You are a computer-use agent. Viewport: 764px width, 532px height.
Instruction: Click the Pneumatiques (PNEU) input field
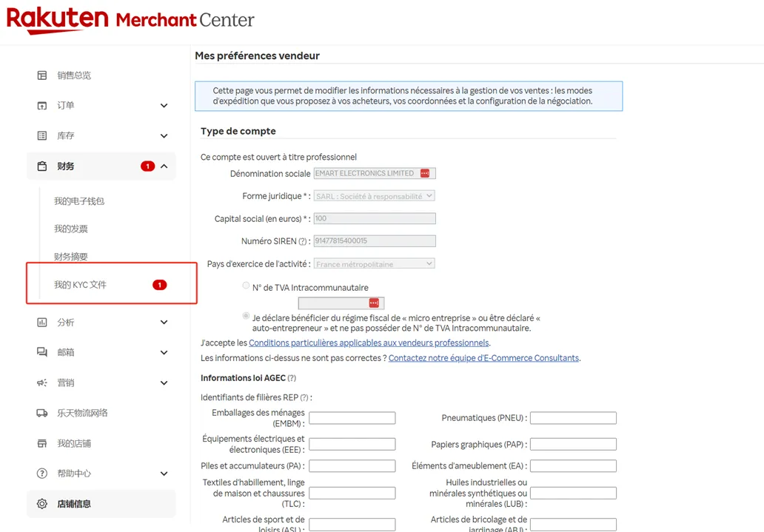573,419
